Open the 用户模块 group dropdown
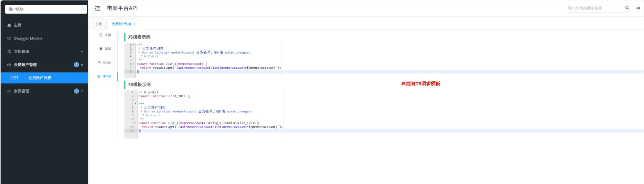The height and width of the screenshot is (184, 644). pyautogui.click(x=46, y=9)
